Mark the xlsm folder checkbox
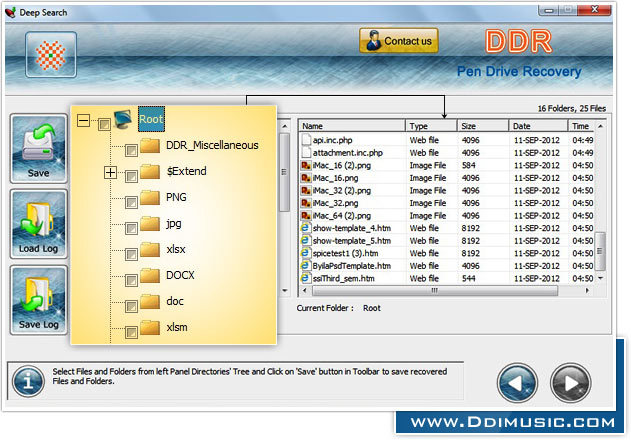631x440 pixels. [x=131, y=332]
